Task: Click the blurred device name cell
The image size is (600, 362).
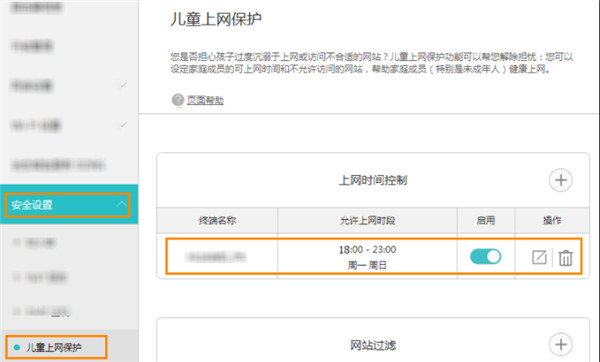Action: coord(217,257)
